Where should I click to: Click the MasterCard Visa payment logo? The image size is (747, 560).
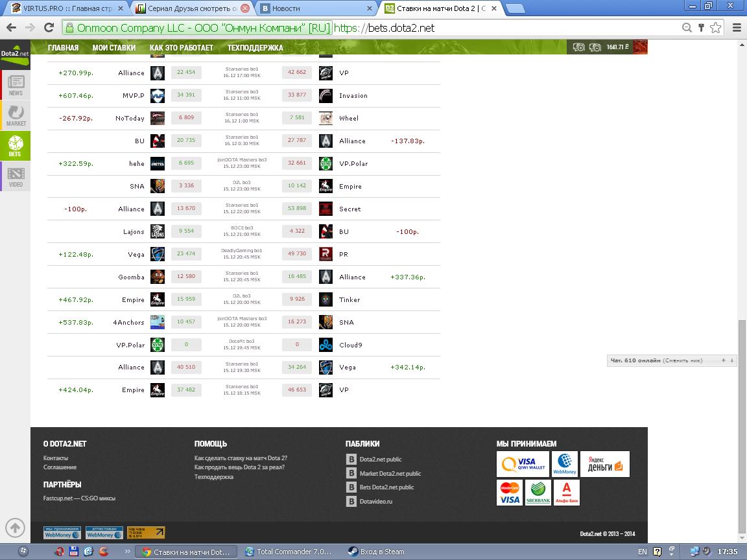coord(509,493)
